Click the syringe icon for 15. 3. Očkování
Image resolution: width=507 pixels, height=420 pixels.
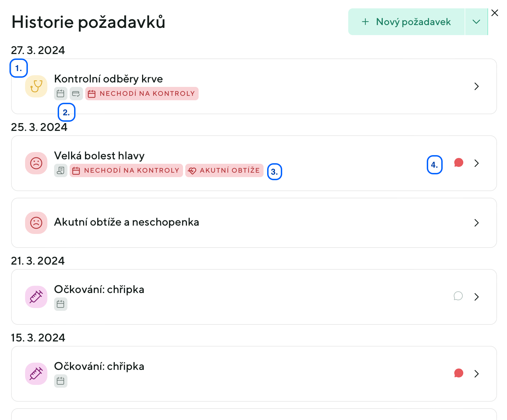click(x=36, y=374)
